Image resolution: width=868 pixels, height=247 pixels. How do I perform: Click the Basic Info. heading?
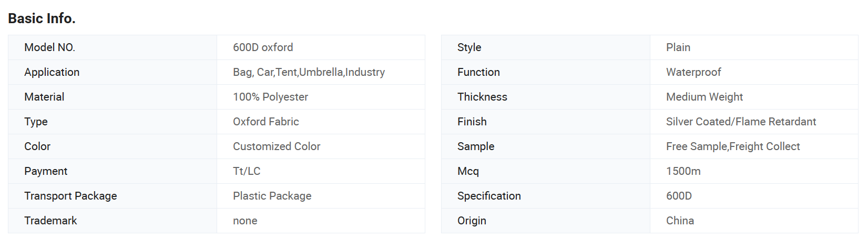[42, 18]
